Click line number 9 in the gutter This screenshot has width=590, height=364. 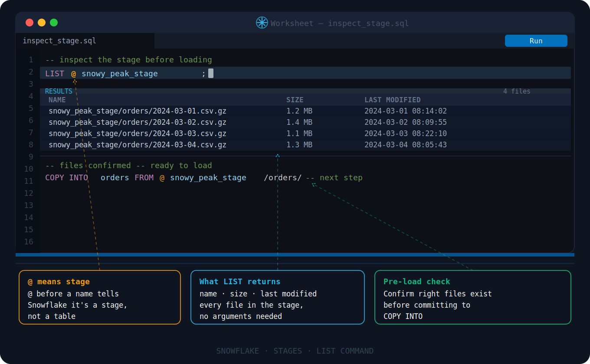click(31, 157)
